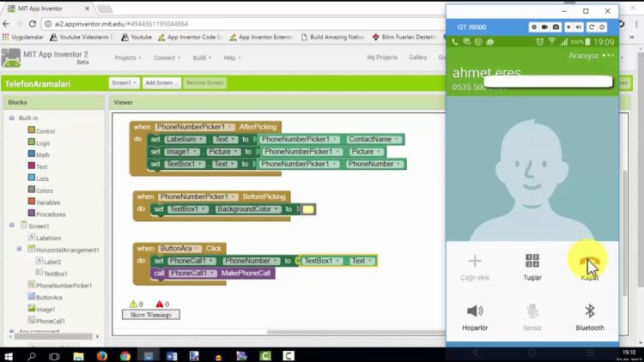Go back in the browser
The height and width of the screenshot is (362, 644).
tap(6, 24)
